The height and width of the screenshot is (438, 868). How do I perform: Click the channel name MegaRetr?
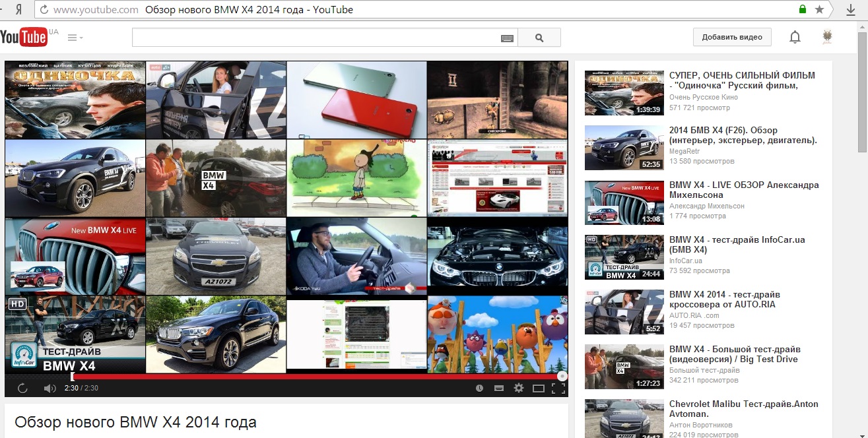pyautogui.click(x=684, y=152)
